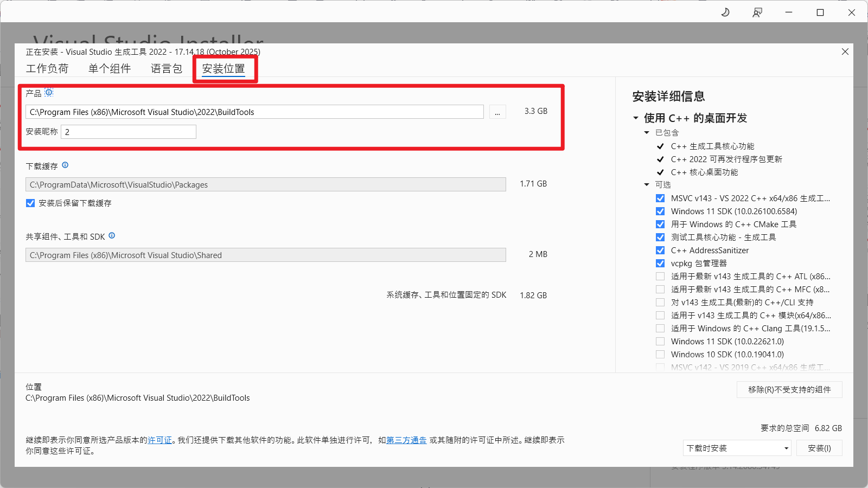Check 适用于 v143 生成工具的 C++ 模块
This screenshot has width=868, height=488.
coord(660,316)
